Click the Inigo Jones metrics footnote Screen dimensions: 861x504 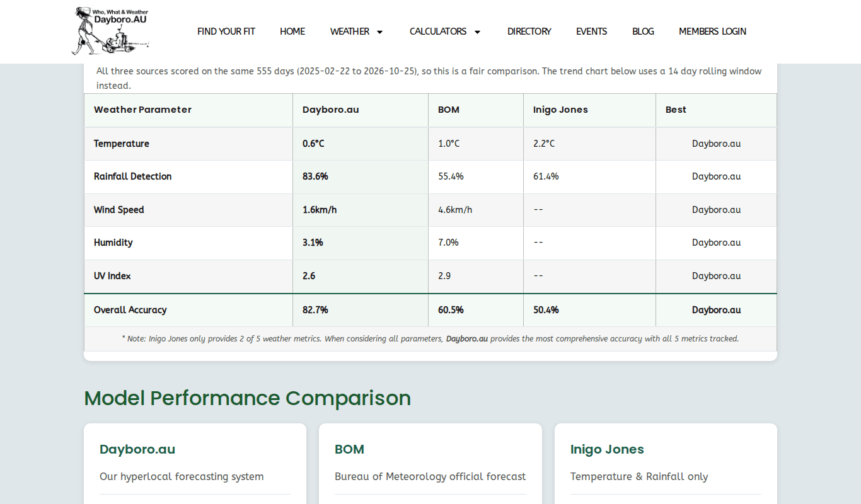430,339
